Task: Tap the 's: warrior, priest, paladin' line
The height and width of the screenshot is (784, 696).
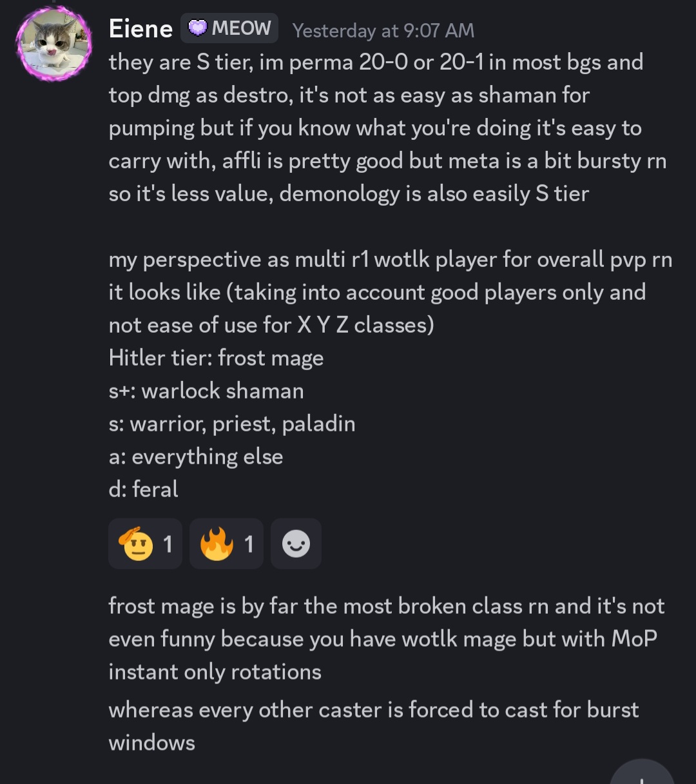Action: [232, 424]
